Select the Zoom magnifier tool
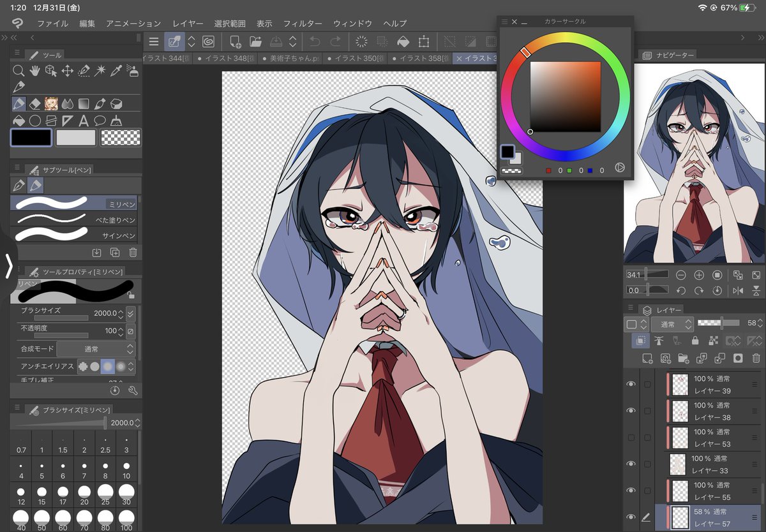Image resolution: width=766 pixels, height=532 pixels. click(19, 71)
